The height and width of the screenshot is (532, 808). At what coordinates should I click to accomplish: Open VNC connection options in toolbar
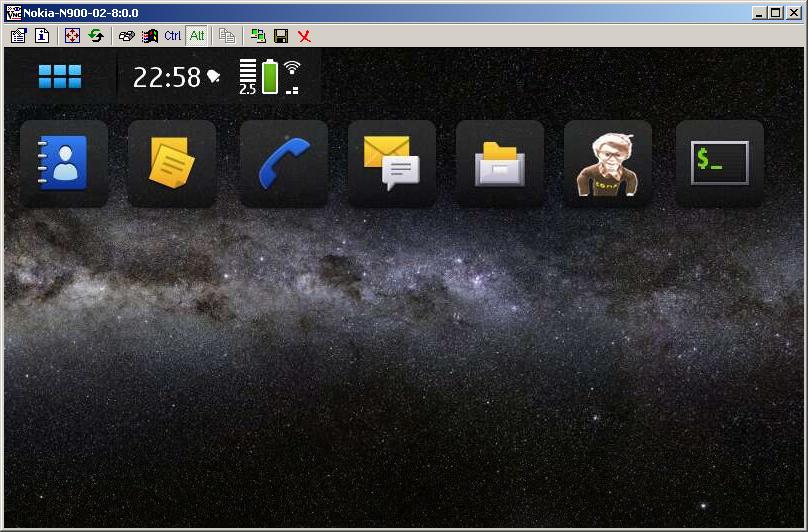[x=18, y=36]
